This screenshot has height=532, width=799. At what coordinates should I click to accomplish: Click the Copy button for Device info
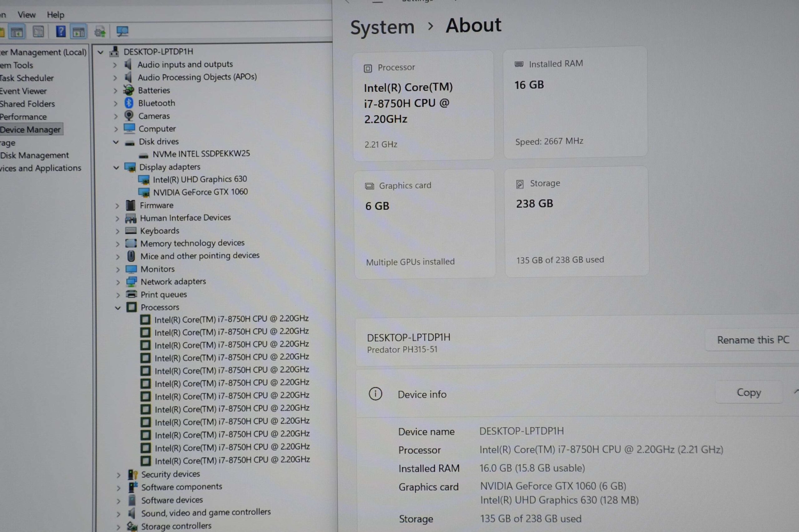tap(749, 392)
